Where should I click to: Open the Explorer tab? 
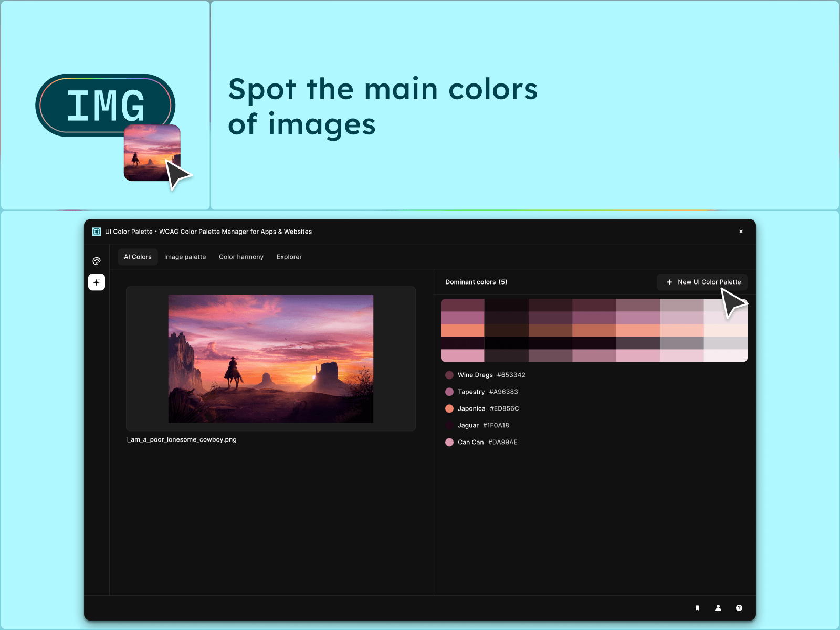pyautogui.click(x=289, y=257)
